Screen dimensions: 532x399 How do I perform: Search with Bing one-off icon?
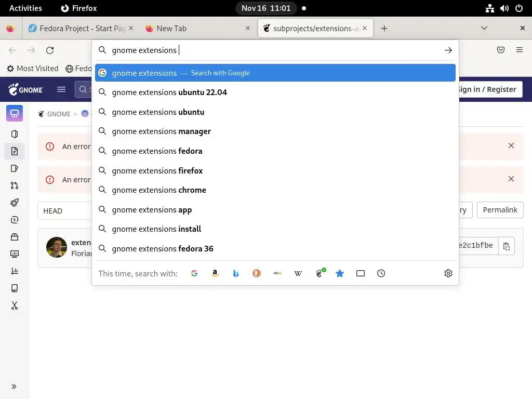click(x=236, y=273)
